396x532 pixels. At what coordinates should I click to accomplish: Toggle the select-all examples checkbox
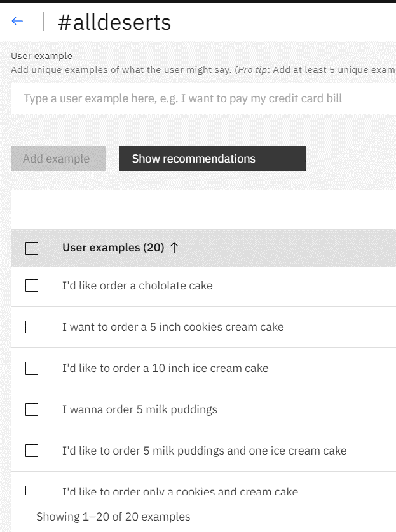[32, 248]
